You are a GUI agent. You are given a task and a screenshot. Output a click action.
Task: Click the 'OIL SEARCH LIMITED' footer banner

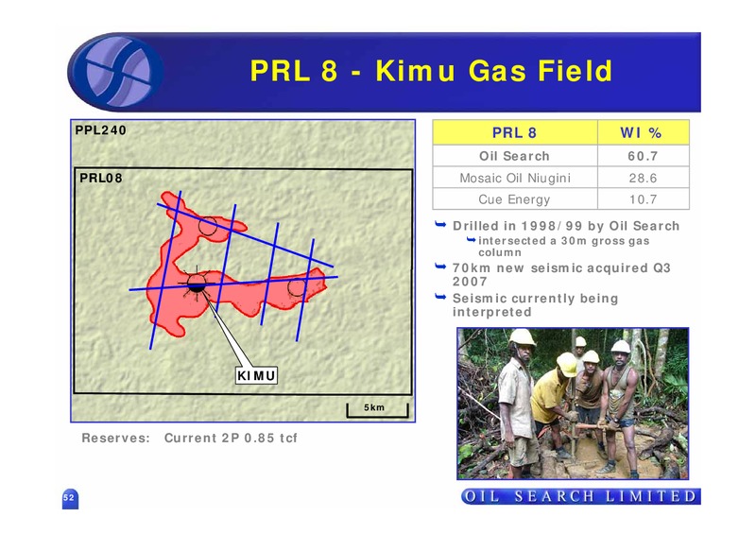point(581,496)
